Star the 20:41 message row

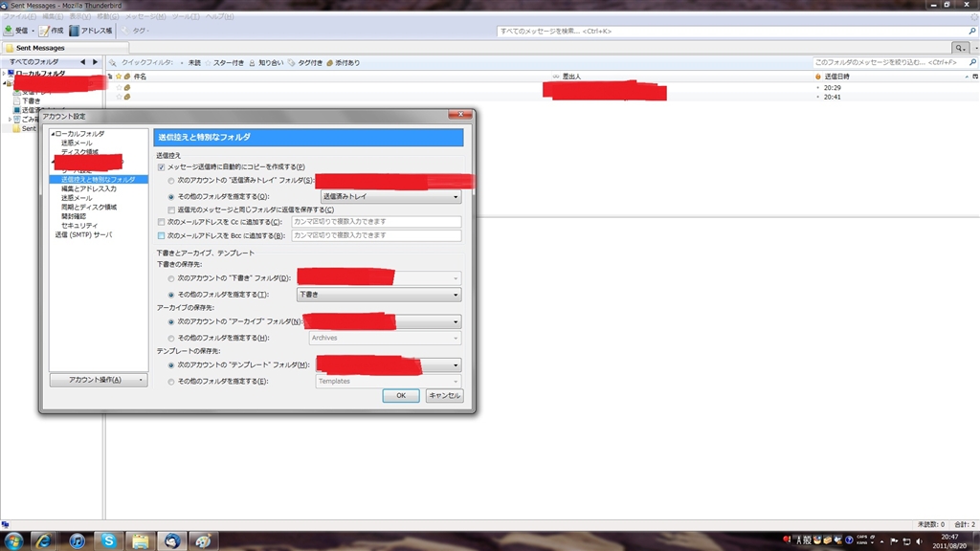[x=119, y=97]
